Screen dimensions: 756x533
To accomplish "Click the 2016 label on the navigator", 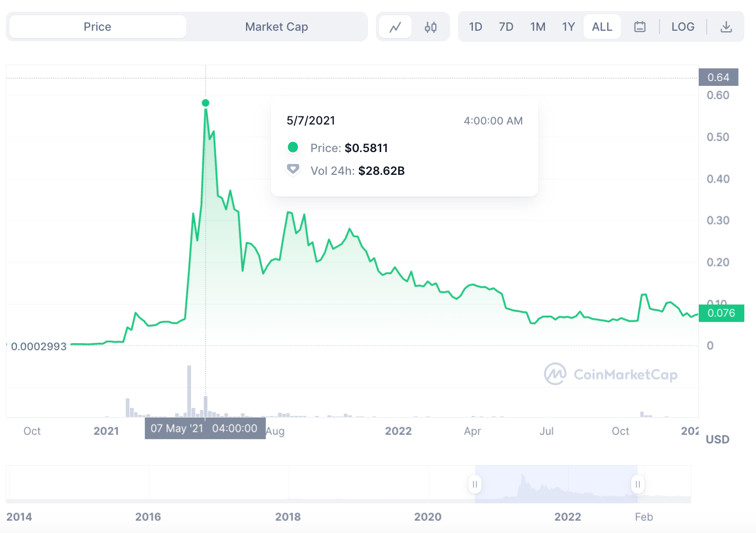I will tap(148, 517).
